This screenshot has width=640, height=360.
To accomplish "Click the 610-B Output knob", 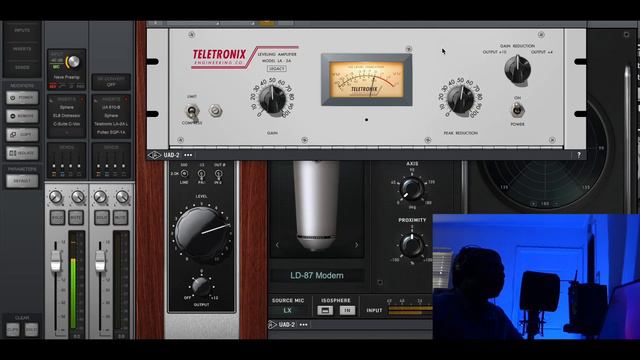I will 201,286.
